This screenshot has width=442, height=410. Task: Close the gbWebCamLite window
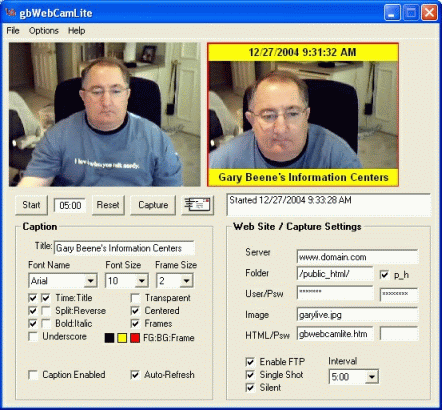point(429,13)
